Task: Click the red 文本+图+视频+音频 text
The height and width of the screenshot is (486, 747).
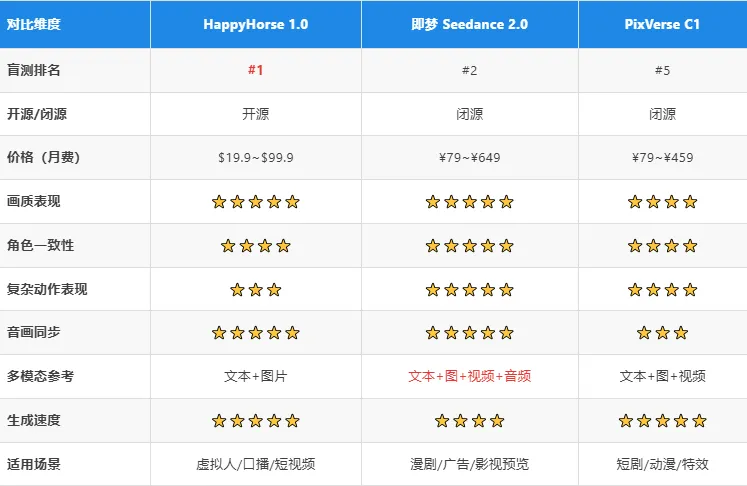Action: click(469, 377)
